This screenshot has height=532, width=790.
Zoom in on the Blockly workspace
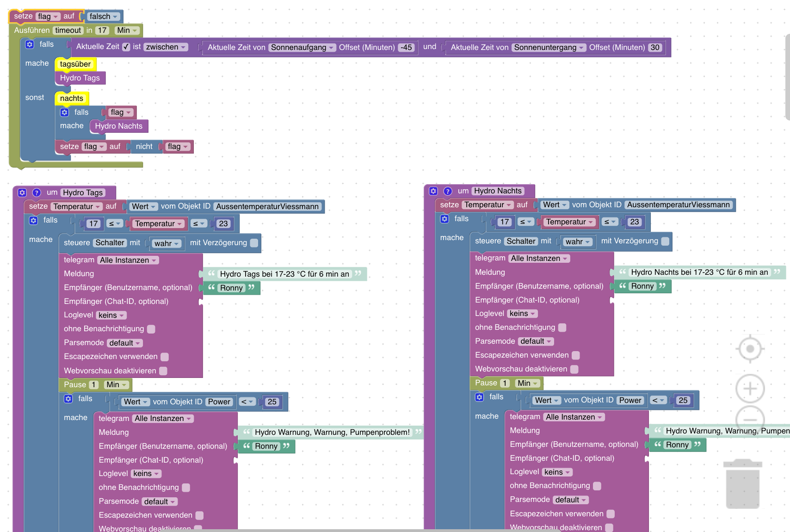pyautogui.click(x=750, y=388)
